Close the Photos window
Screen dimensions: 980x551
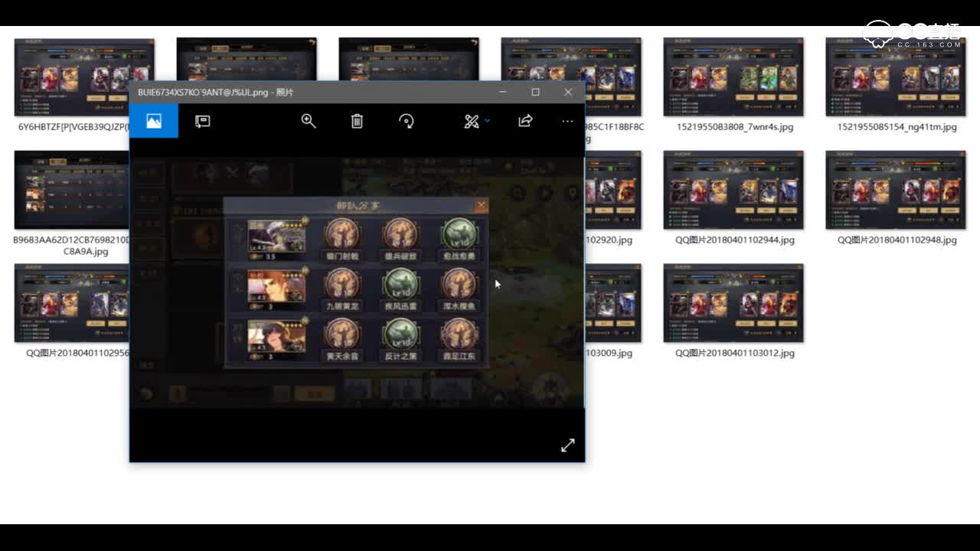pyautogui.click(x=568, y=92)
